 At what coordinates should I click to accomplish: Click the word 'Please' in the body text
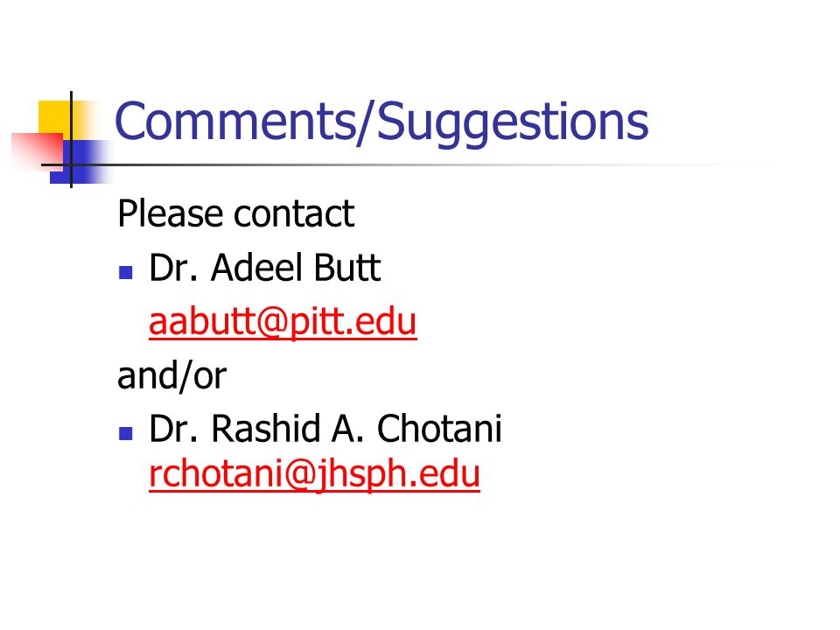(171, 213)
